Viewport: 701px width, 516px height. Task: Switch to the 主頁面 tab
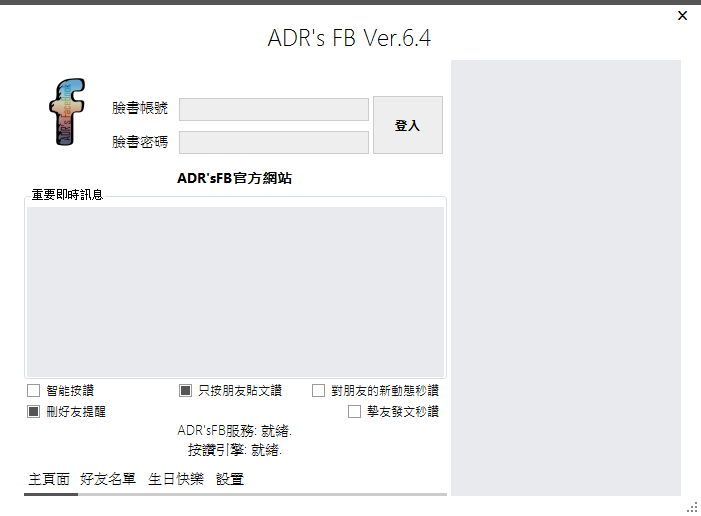(x=49, y=479)
